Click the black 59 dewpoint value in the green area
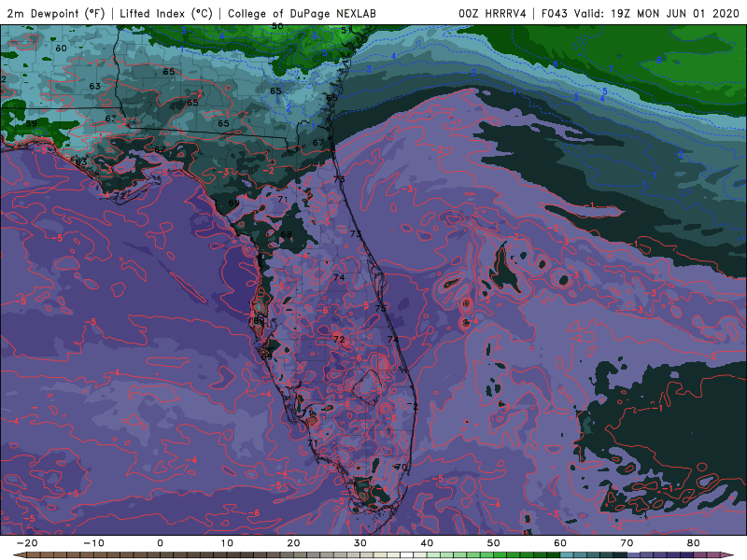 [x=31, y=123]
